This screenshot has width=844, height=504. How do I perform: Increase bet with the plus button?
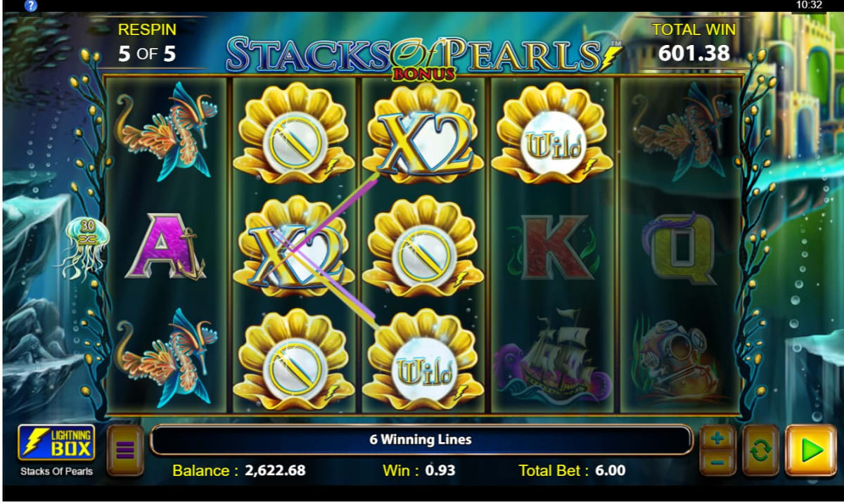pyautogui.click(x=717, y=438)
